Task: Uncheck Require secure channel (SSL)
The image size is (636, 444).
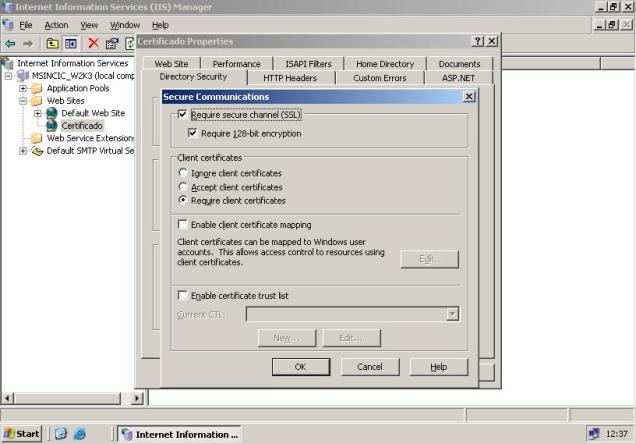Action: 182,115
